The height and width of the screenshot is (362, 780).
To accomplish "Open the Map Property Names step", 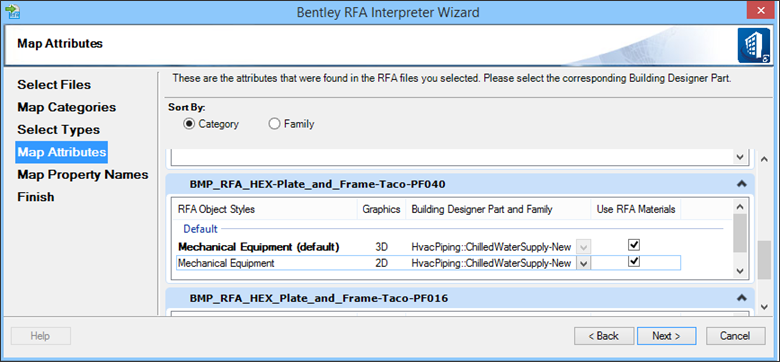I will [83, 175].
